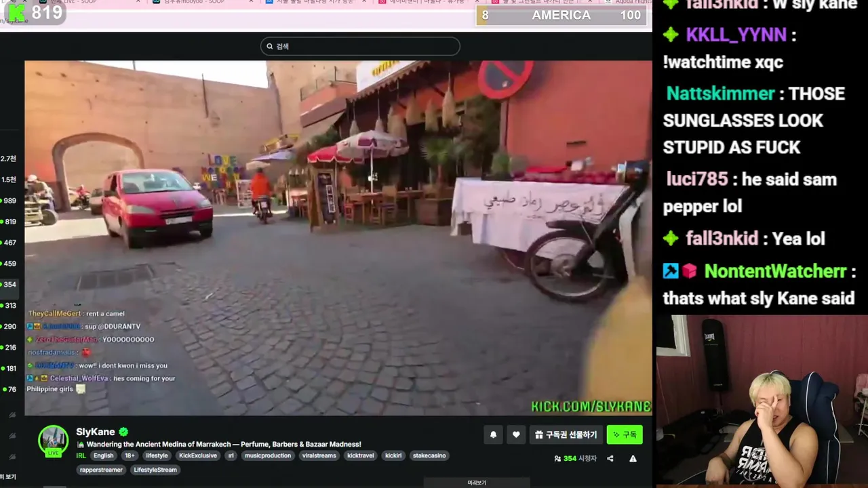This screenshot has width=868, height=488.
Task: Click the KICK.COM/SLYKANE watermark link text
Action: (591, 407)
